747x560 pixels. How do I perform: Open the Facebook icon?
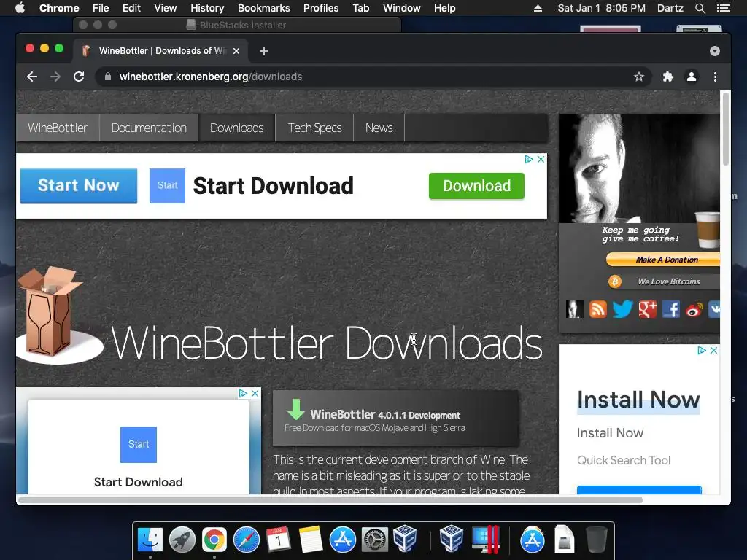click(671, 309)
